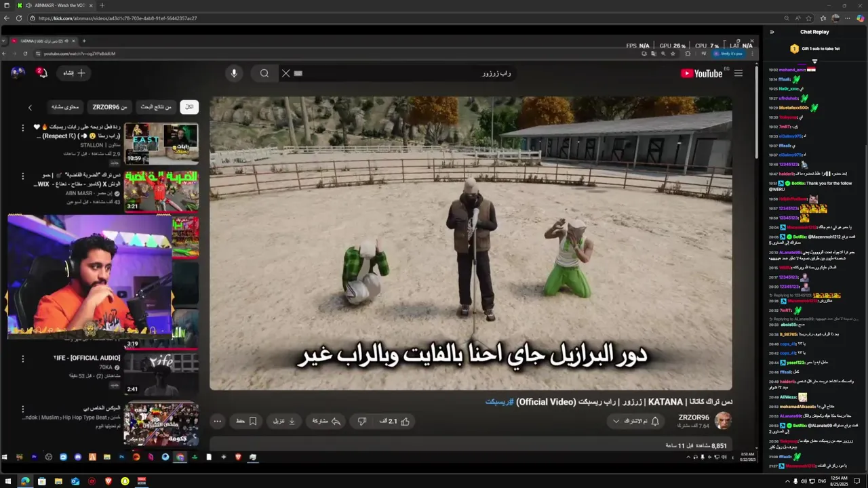Click the taskbar clock 12:54 AM

coord(840,481)
